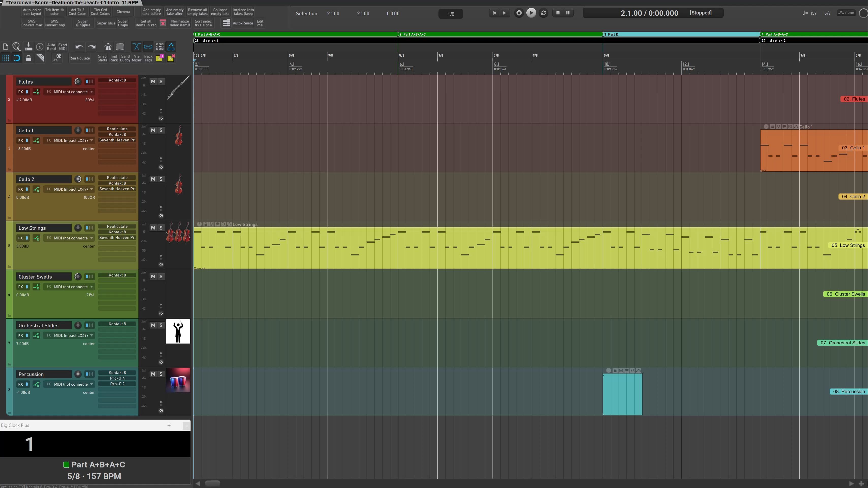Toggle the lock icon in toolbar
Image resolution: width=868 pixels, height=488 pixels.
(x=29, y=58)
